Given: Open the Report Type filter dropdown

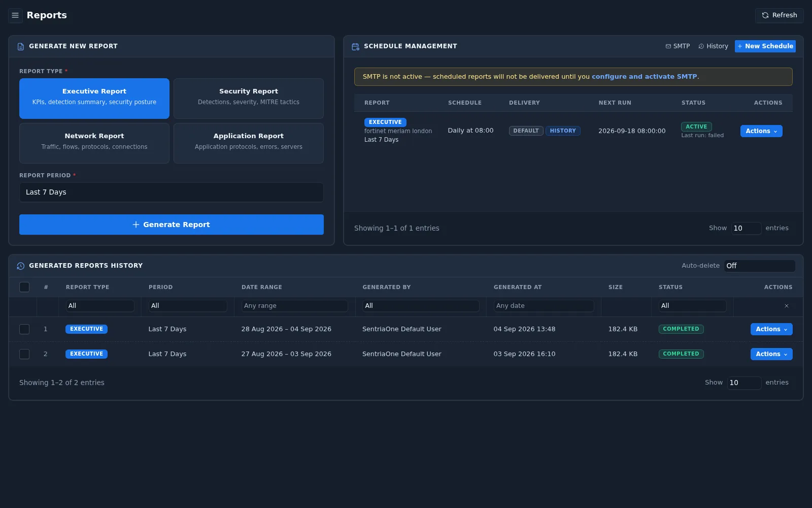Looking at the screenshot, I should click(x=100, y=306).
